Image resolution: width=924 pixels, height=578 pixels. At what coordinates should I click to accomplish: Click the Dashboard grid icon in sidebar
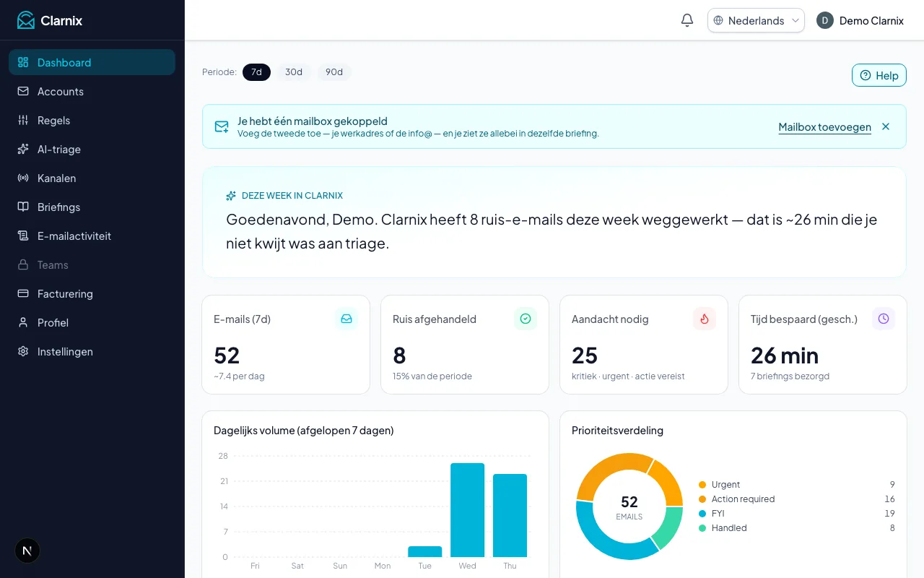pyautogui.click(x=23, y=62)
